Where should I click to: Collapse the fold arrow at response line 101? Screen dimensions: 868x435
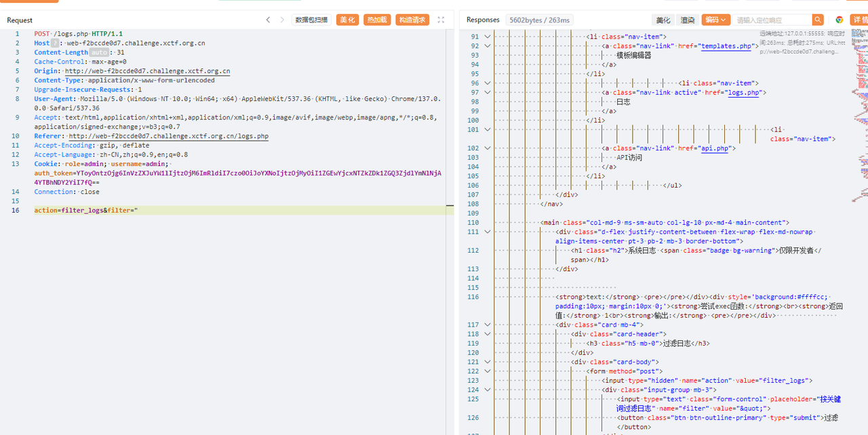[x=487, y=129]
